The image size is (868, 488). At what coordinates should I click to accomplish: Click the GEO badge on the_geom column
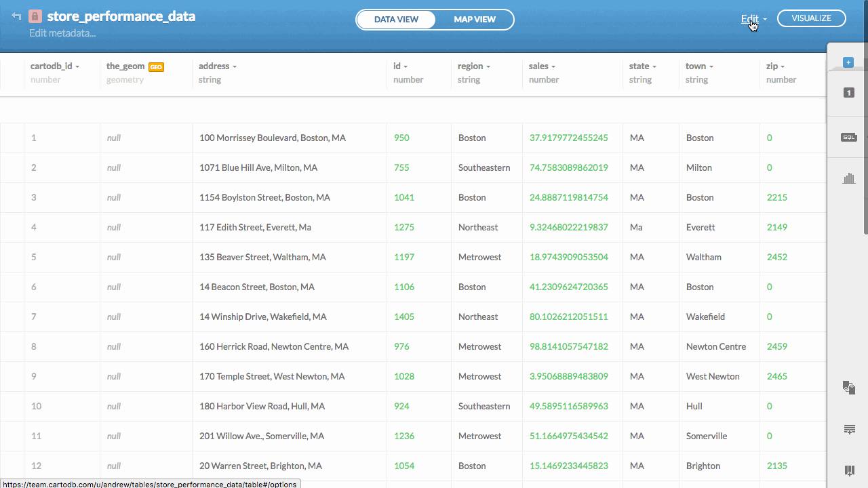(156, 66)
